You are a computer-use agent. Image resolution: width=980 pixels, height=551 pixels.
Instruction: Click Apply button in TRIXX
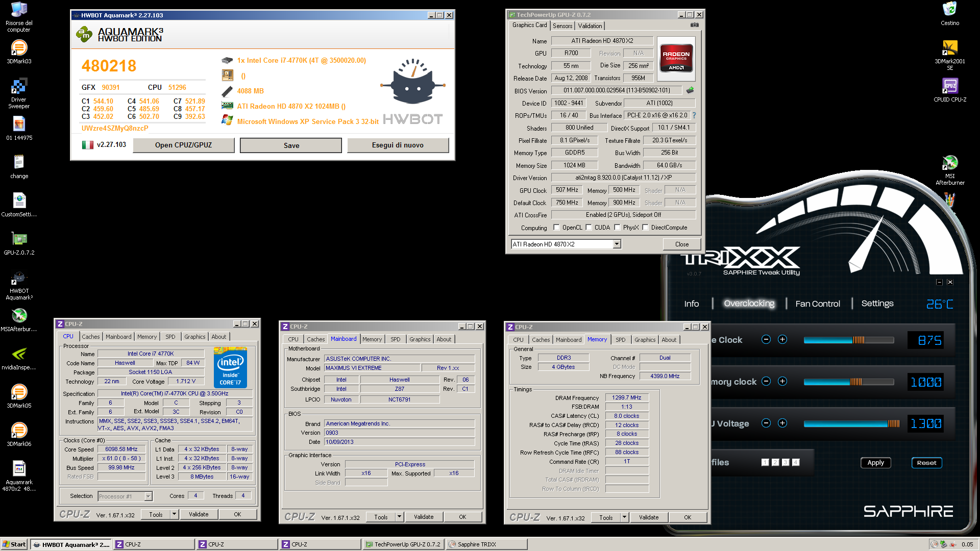tap(876, 463)
